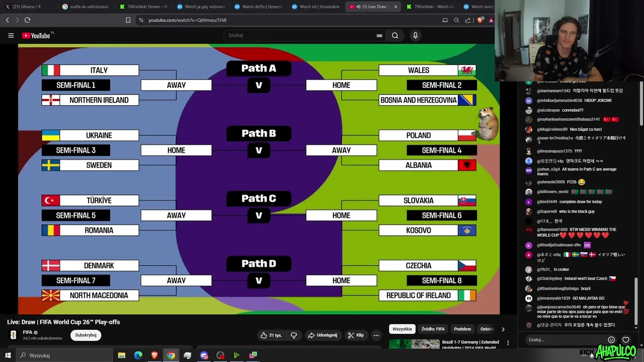Image resolution: width=644 pixels, height=362 pixels.
Task: Switch to the 700rafalski Stream Kick tab
Action: pos(143,7)
